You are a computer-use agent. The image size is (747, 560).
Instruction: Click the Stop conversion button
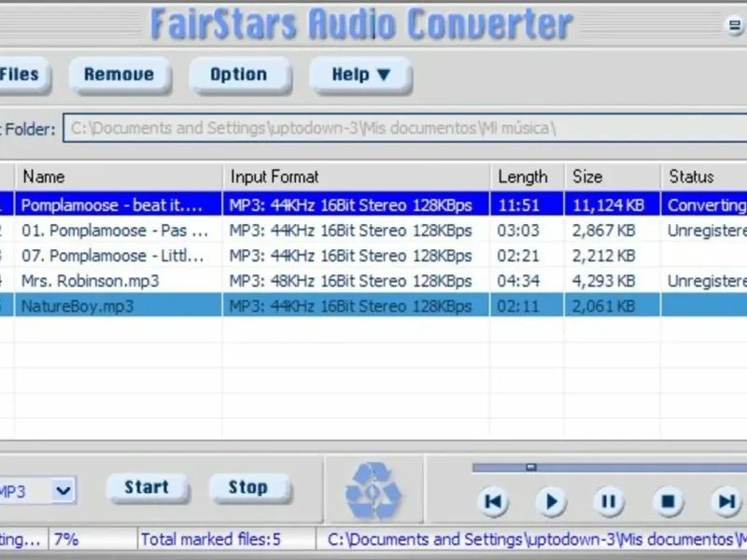[x=248, y=487]
